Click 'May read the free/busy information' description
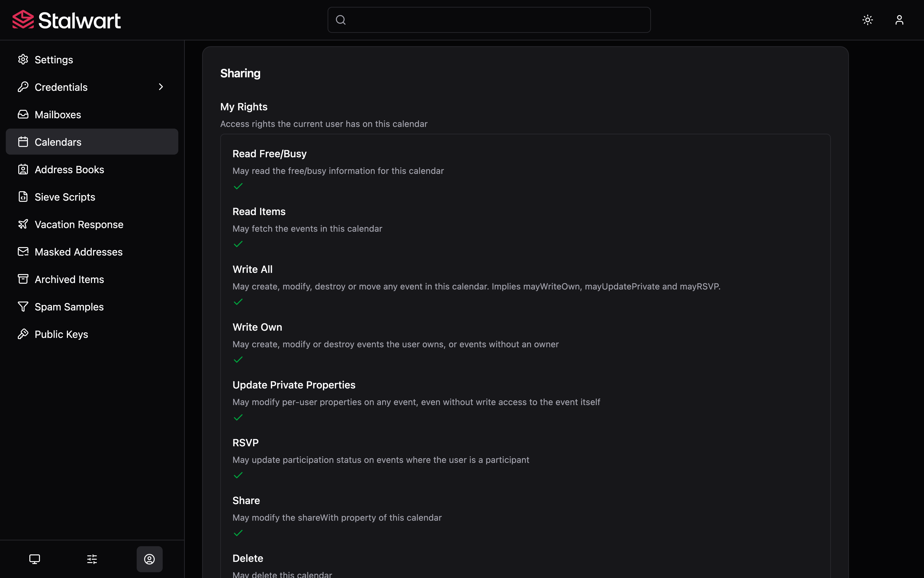 pos(338,171)
